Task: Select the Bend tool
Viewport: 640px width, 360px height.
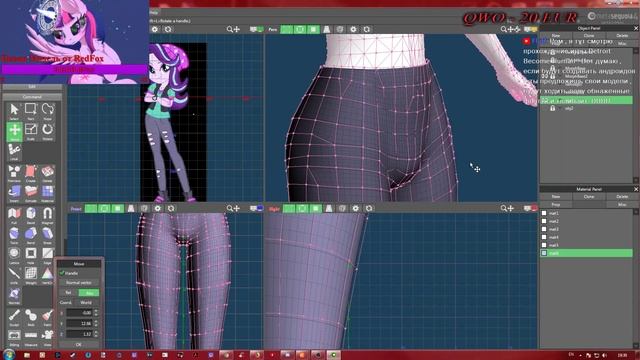Action: pos(31,235)
